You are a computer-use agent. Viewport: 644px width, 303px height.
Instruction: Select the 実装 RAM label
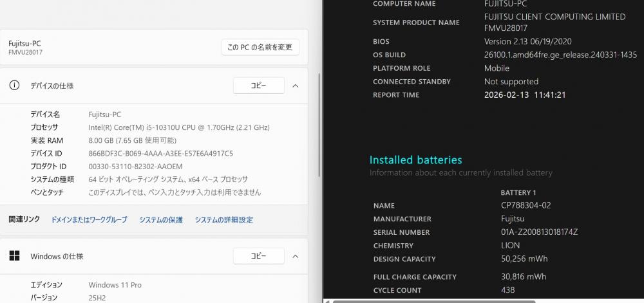pos(47,141)
